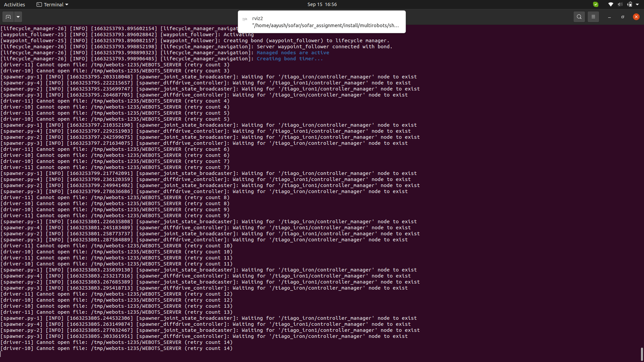Open a new terminal tab
The height and width of the screenshot is (362, 644).
pos(8,17)
